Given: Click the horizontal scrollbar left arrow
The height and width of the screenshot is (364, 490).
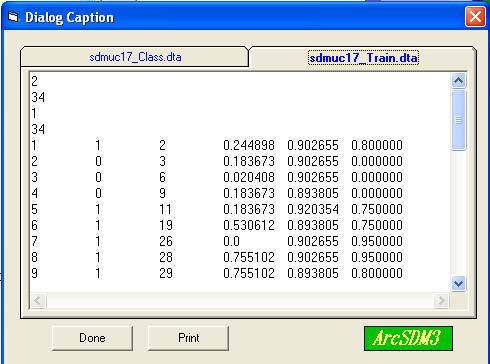Looking at the screenshot, I should coord(38,301).
